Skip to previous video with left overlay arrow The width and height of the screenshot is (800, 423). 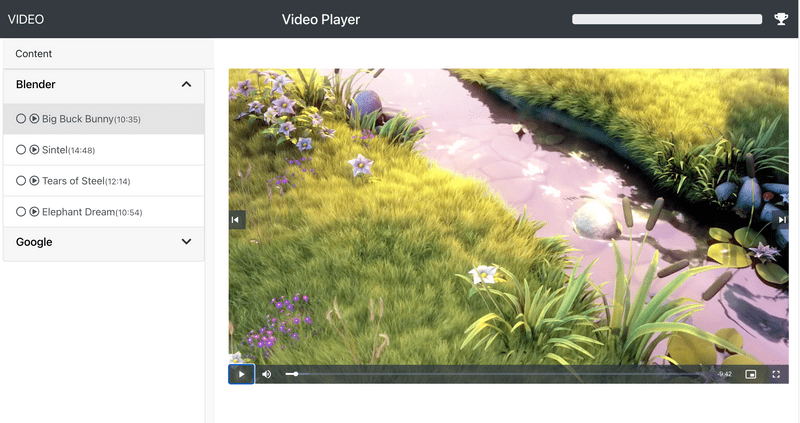(237, 220)
